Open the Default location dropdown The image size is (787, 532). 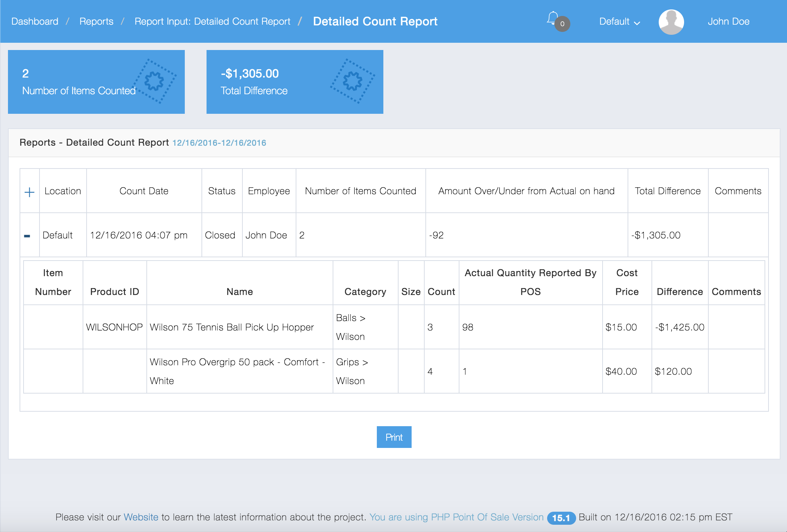click(x=619, y=22)
